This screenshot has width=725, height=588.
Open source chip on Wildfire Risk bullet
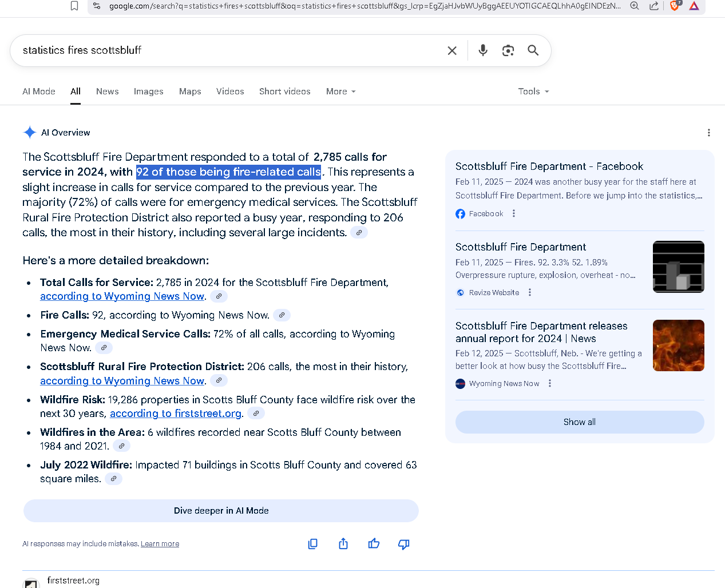[256, 414]
